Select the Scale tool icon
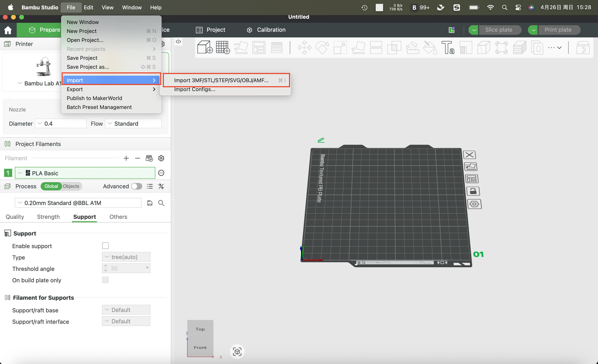The width and height of the screenshot is (598, 364). 340,47
